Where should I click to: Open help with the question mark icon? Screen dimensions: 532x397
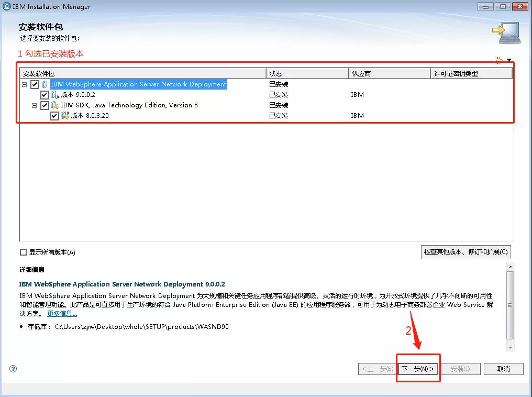click(x=13, y=369)
